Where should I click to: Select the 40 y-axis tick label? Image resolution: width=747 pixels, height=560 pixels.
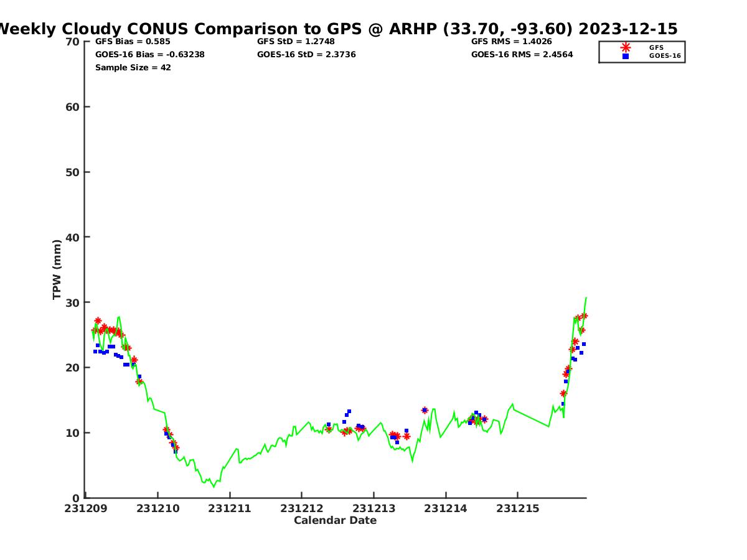(73, 237)
